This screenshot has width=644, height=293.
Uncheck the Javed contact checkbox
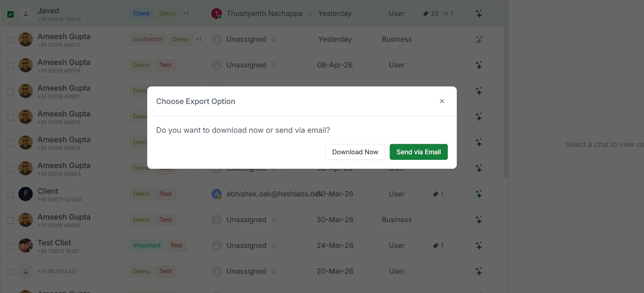11,14
